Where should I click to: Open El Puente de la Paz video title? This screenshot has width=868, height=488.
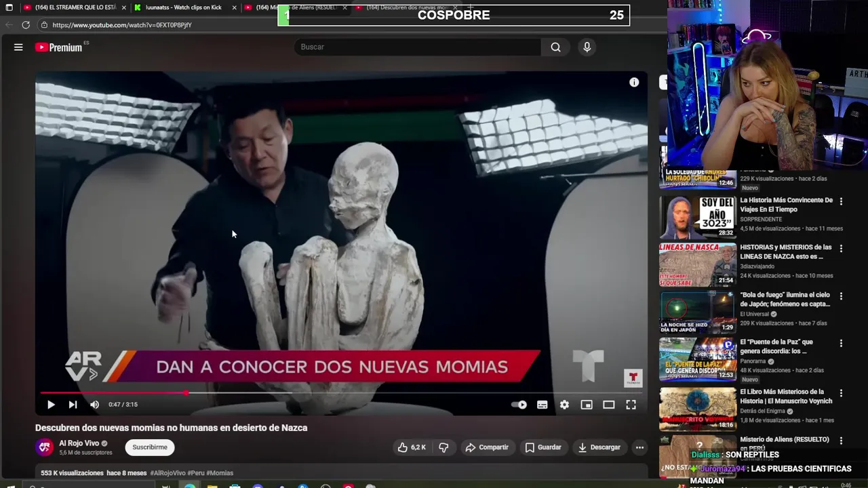[x=776, y=346]
